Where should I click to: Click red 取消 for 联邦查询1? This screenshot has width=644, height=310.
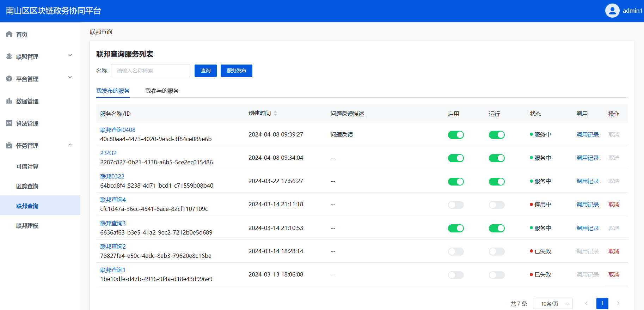(x=614, y=274)
